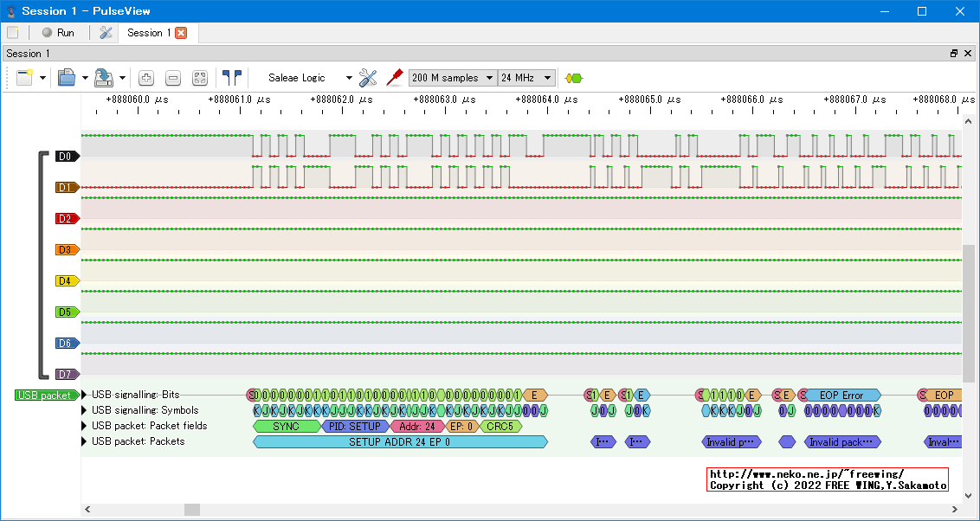Click the new session icon in toolbar
The width and height of the screenshot is (980, 521).
pos(23,78)
